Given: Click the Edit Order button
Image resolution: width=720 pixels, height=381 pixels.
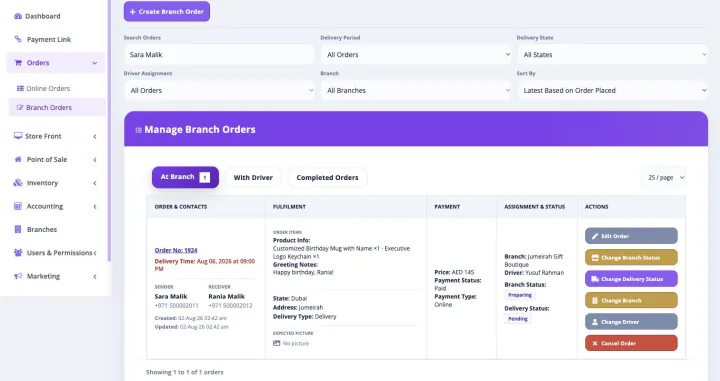Looking at the screenshot, I should click(631, 236).
